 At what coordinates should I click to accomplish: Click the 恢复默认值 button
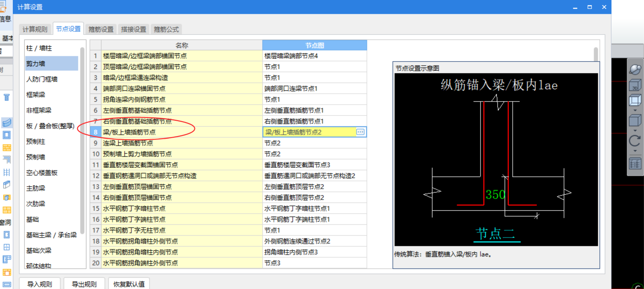pos(129,284)
